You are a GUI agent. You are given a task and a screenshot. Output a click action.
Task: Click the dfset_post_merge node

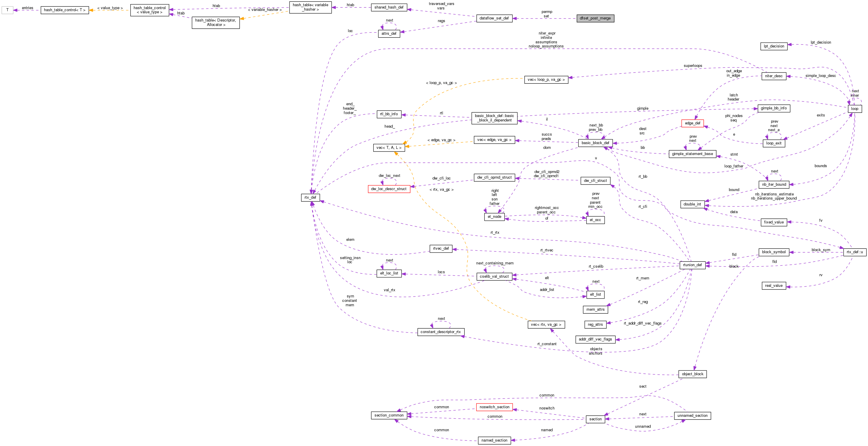coord(595,18)
